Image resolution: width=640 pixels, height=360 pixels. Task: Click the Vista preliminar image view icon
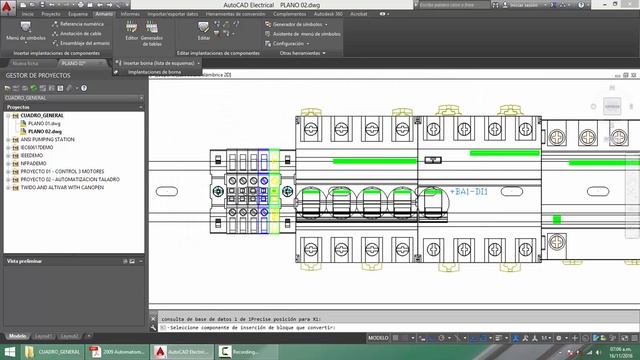132,261
